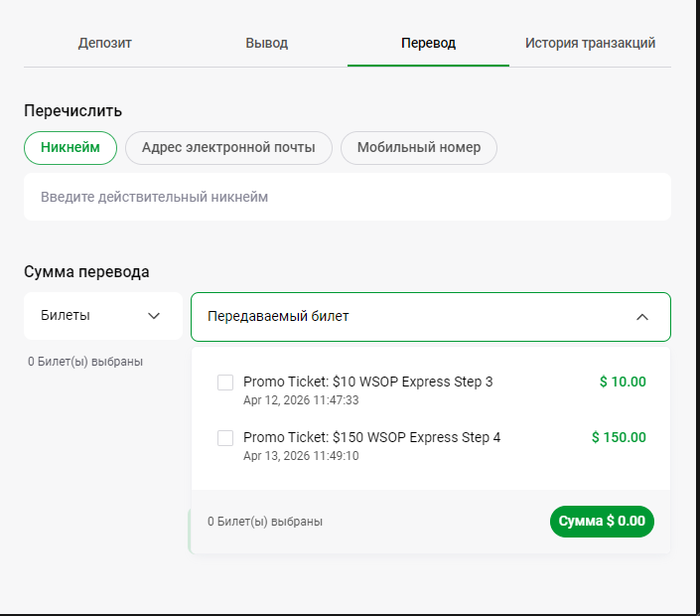Go to История транзакций tab
Viewport: 700px width, 616px height.
[x=590, y=43]
